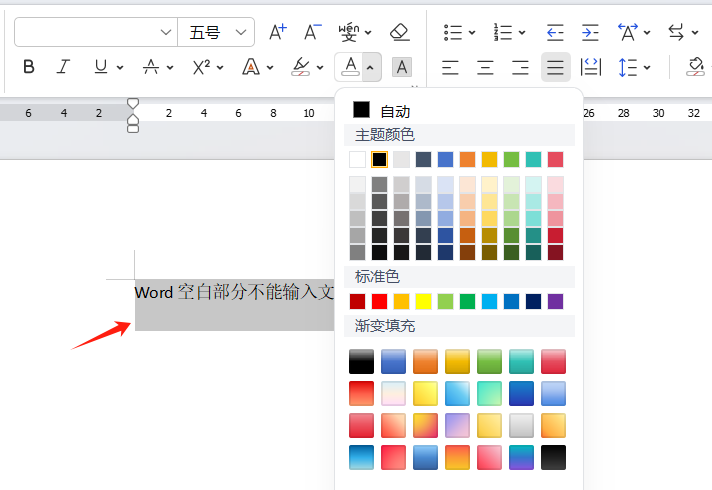The height and width of the screenshot is (490, 712).
Task: Select teal-to-purple gradient in last row
Action: tap(521, 457)
